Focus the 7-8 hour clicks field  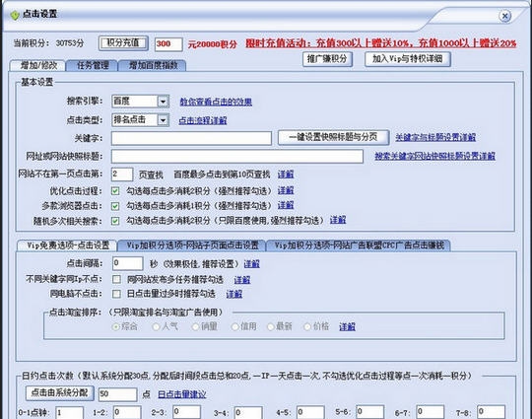pos(491,411)
